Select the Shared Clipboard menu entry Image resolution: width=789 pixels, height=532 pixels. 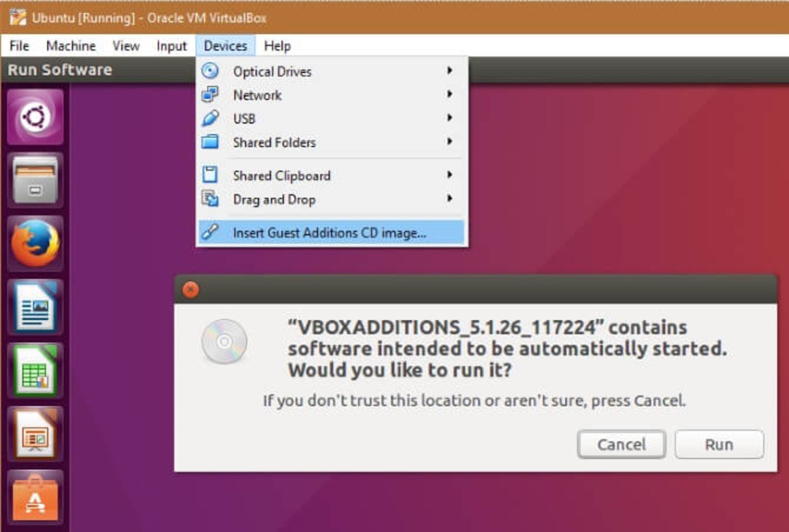click(x=331, y=175)
